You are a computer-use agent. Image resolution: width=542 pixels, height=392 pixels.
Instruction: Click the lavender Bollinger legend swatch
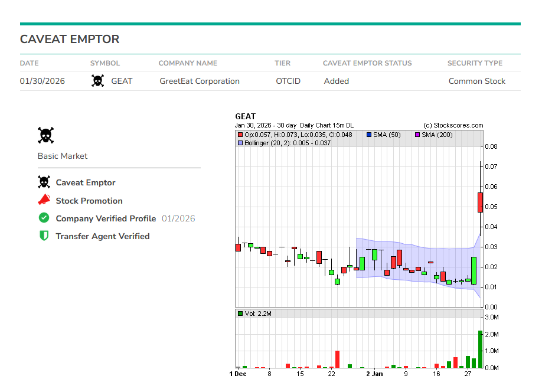(x=240, y=143)
